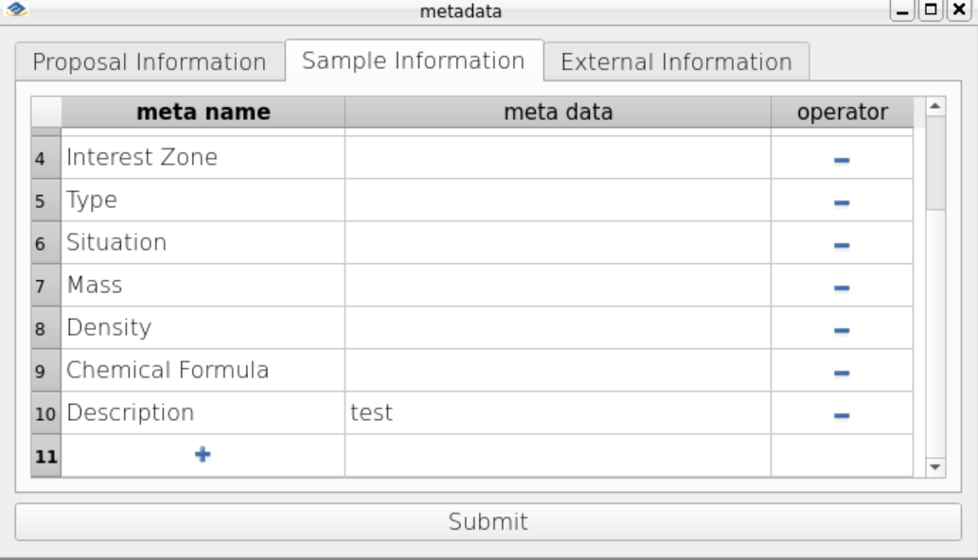The image size is (978, 560).
Task: Switch to the Proposal Information tab
Action: (x=150, y=61)
